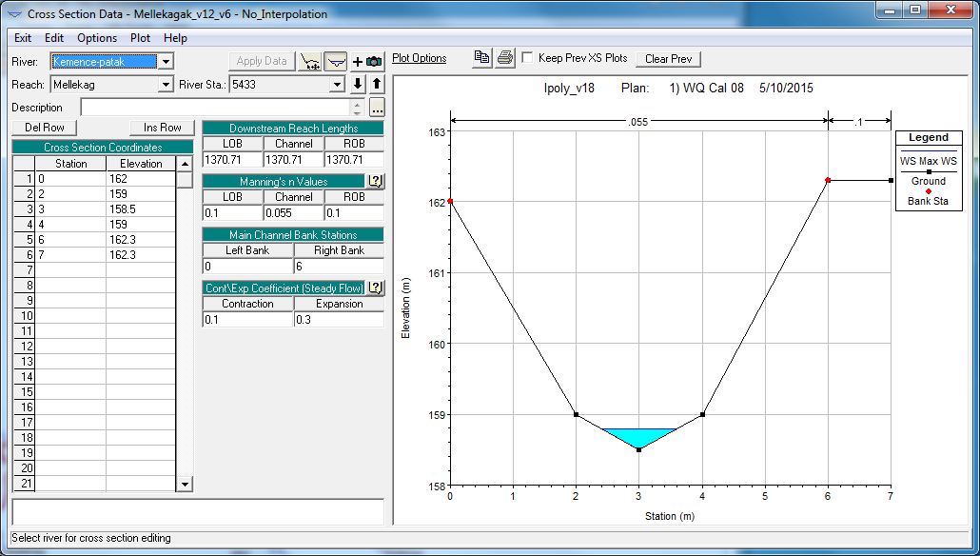Click the Clear Prev button
Screen dimensions: 980x556
point(668,59)
